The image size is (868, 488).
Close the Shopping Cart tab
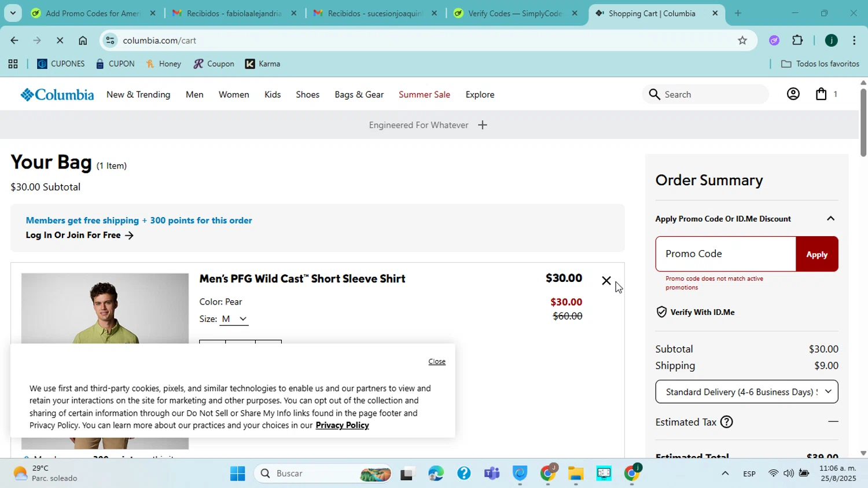click(x=715, y=13)
